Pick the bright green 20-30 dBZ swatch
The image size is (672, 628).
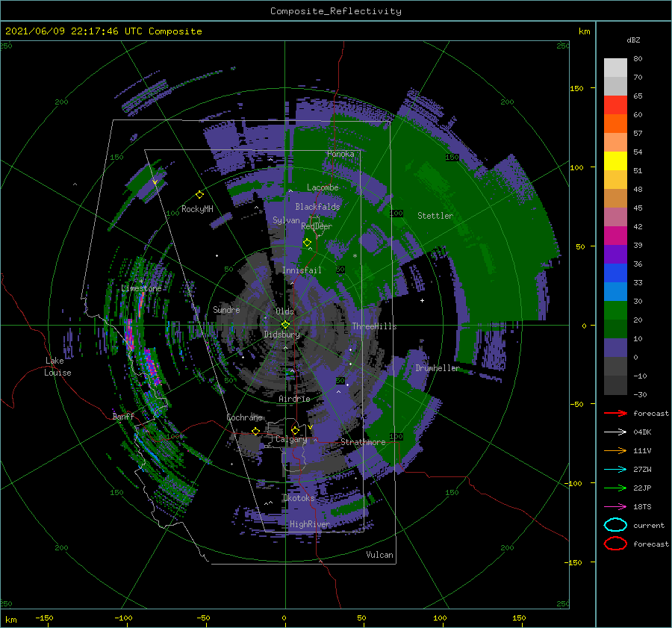(615, 311)
